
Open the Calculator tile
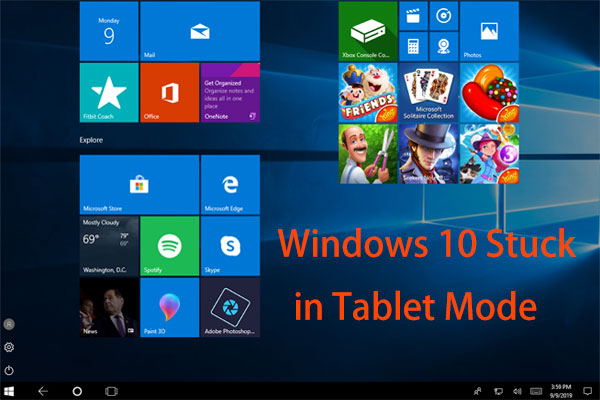tap(413, 47)
